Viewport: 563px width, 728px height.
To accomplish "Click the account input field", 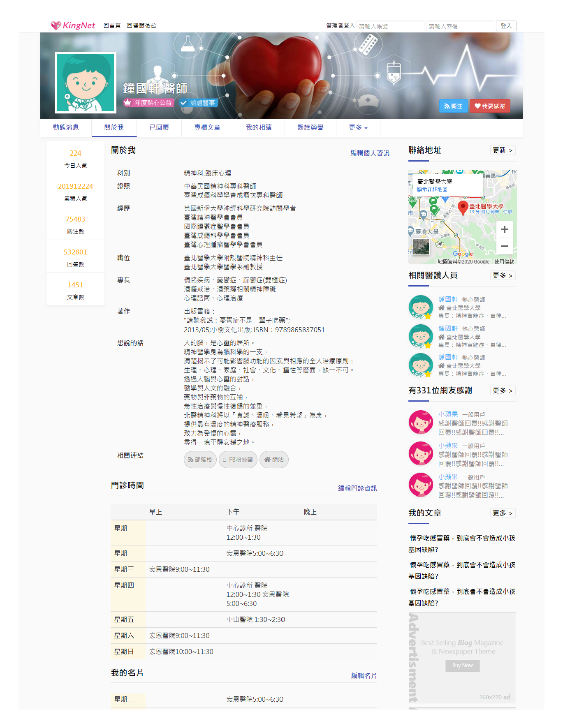I will coord(390,26).
